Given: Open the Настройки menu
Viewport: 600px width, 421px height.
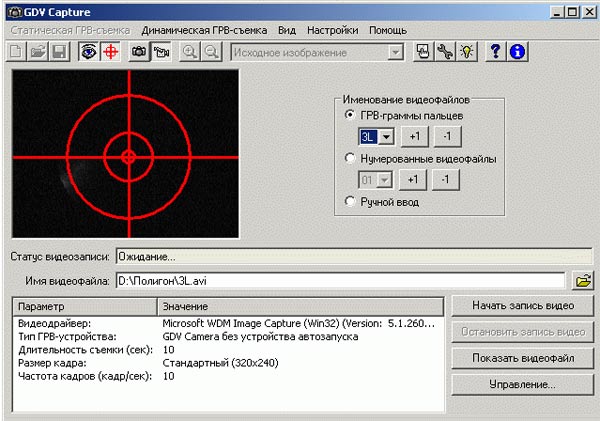Looking at the screenshot, I should (x=333, y=30).
